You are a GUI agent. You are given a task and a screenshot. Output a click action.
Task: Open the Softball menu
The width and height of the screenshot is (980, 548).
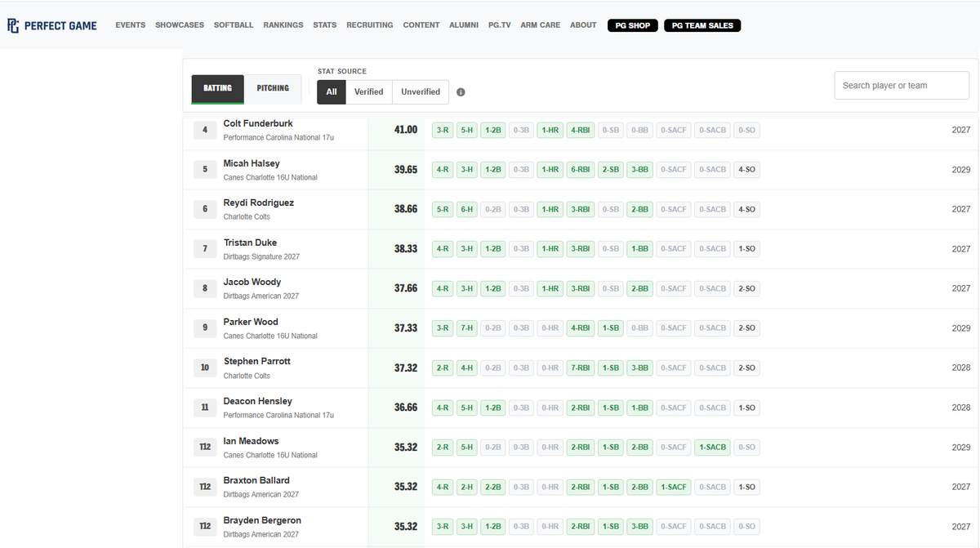click(x=234, y=25)
